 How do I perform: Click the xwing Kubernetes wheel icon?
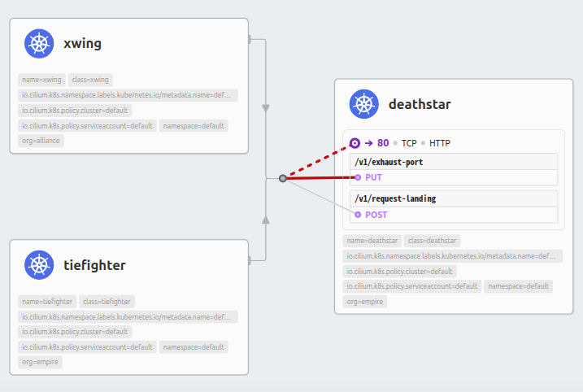pos(39,44)
